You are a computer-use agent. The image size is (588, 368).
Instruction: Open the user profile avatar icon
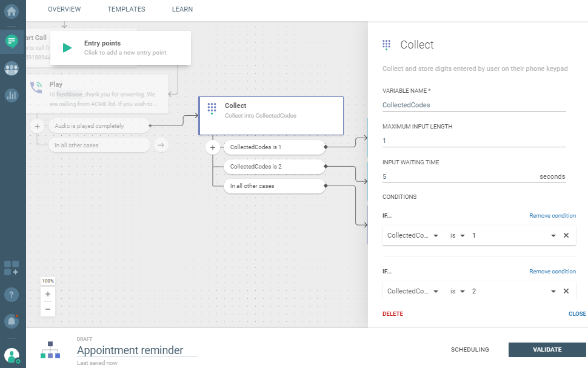point(12,356)
